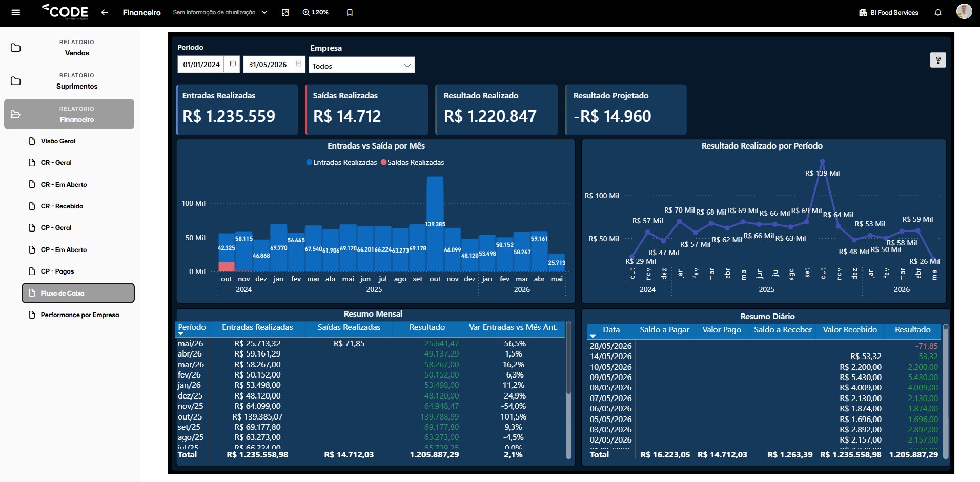Click the Resultado Realizado card
The height and width of the screenshot is (482, 980).
(x=496, y=110)
